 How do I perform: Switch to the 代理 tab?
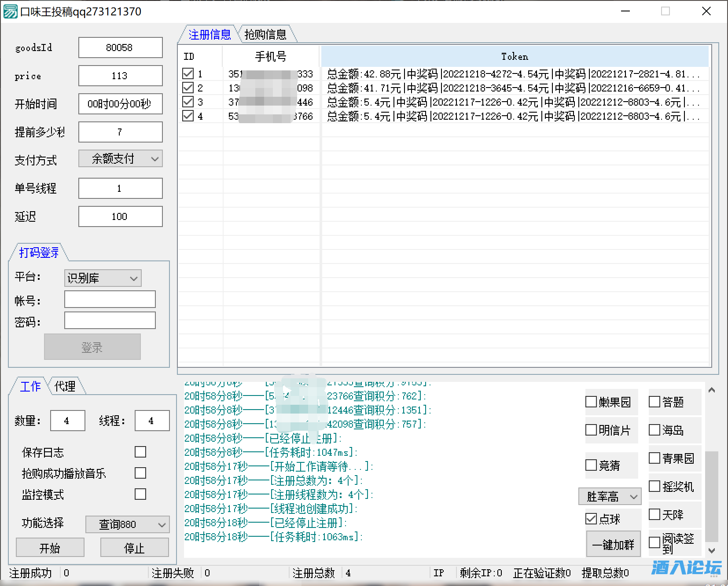pyautogui.click(x=65, y=386)
